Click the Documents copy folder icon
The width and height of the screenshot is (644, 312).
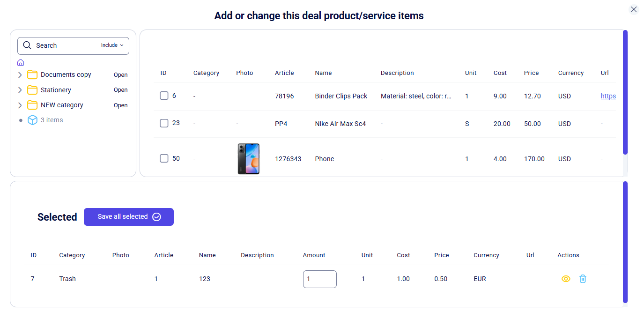pos(32,74)
